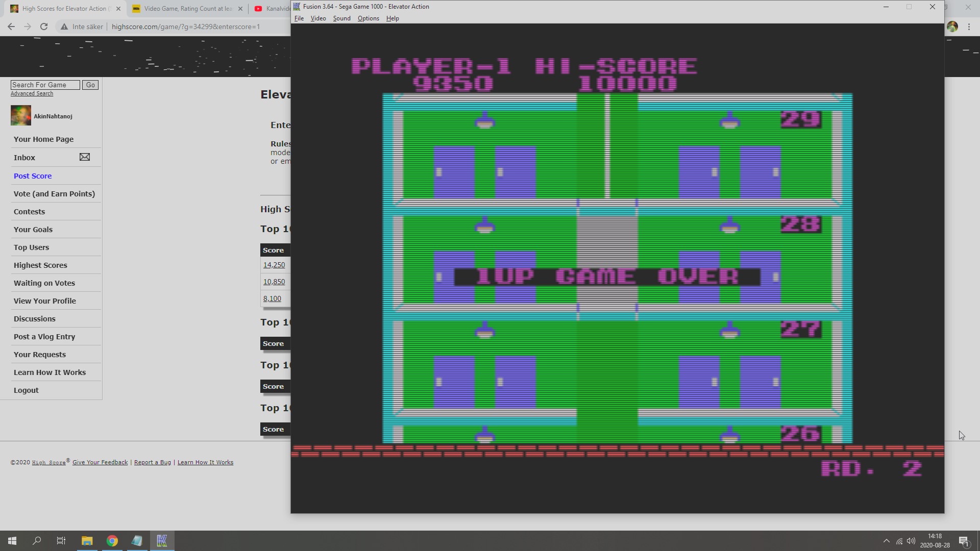Click footer High Score link
980x551 pixels.
48,463
